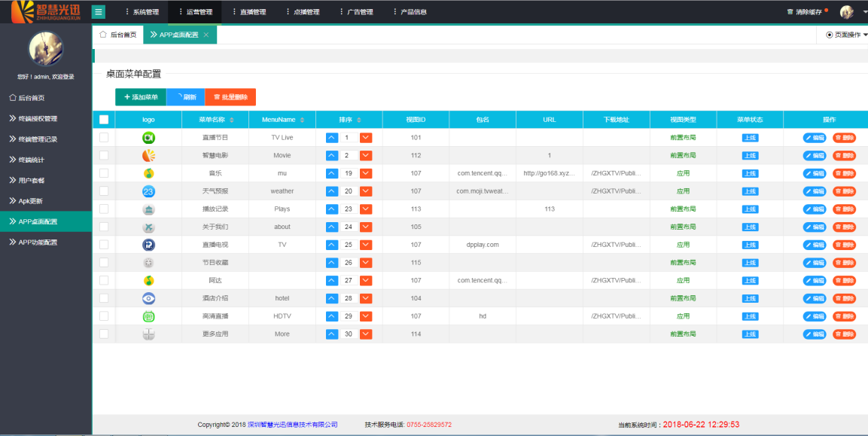
Task: Click the 更多应用 row logo icon
Action: pyautogui.click(x=148, y=334)
